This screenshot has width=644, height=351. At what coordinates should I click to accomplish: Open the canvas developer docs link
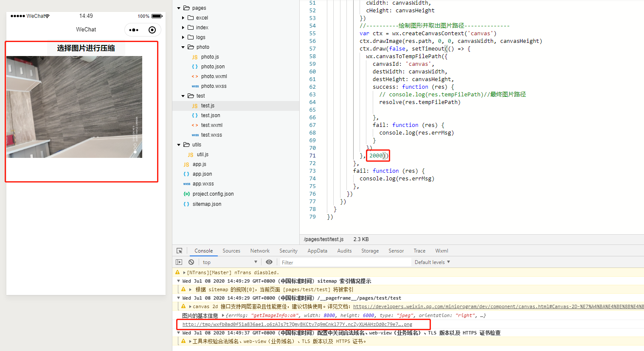tap(498, 306)
